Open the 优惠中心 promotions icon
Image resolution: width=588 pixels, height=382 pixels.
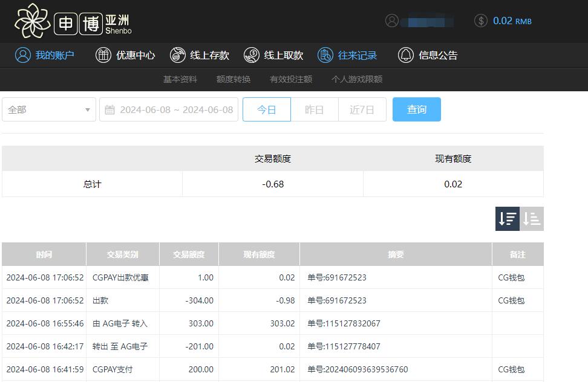point(103,55)
